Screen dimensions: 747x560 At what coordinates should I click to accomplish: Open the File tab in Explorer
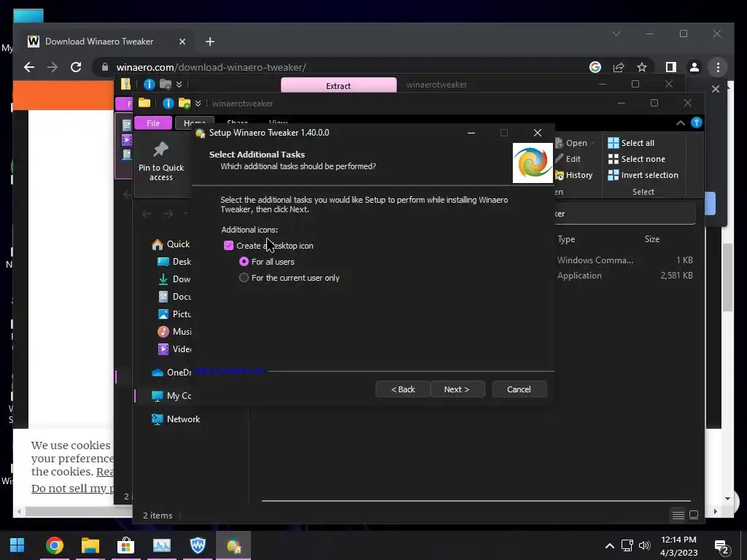pos(153,122)
